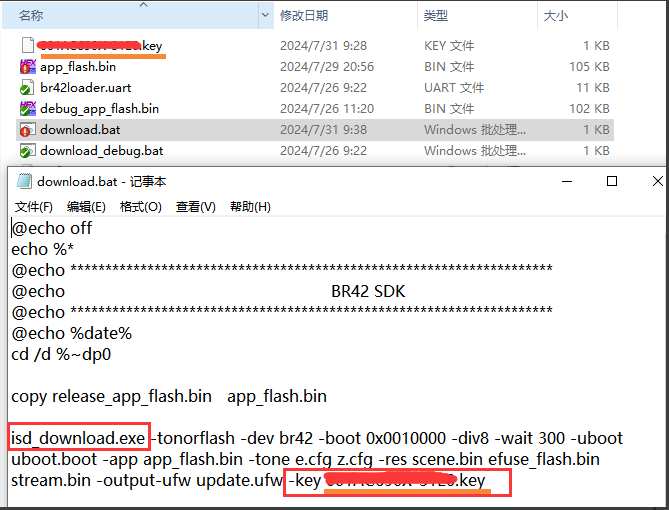Open the 名称 column filter dropdown arrow
Screen dimensions: 669x510
coord(265,15)
